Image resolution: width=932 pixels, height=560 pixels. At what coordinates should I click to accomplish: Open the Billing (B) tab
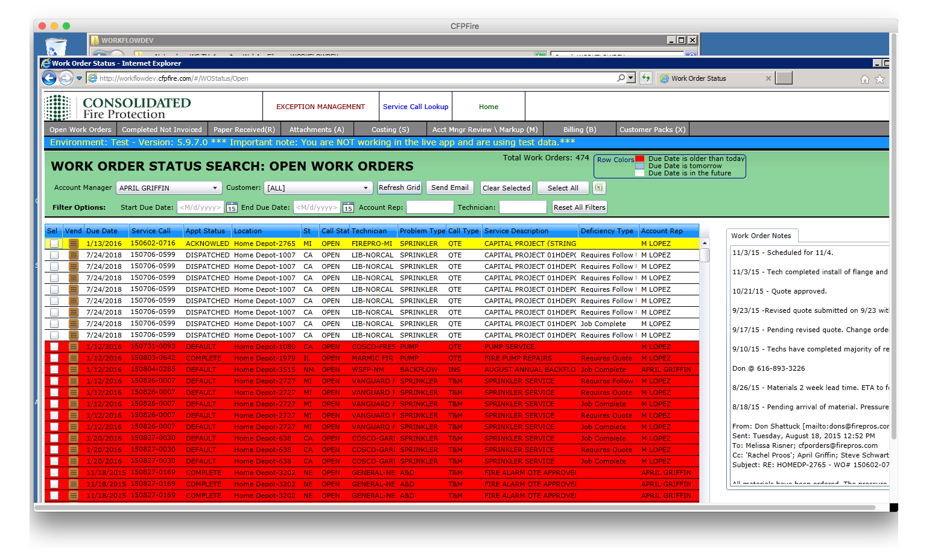pyautogui.click(x=580, y=130)
